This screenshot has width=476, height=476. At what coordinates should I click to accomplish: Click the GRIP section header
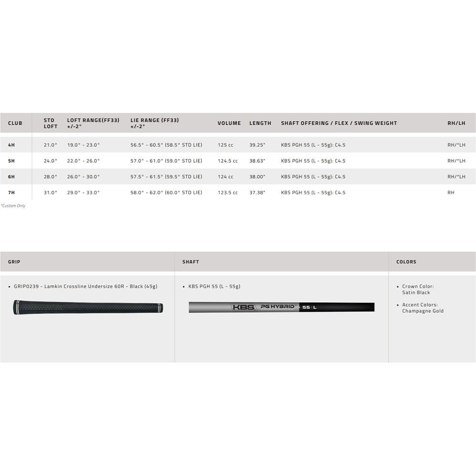(14, 262)
